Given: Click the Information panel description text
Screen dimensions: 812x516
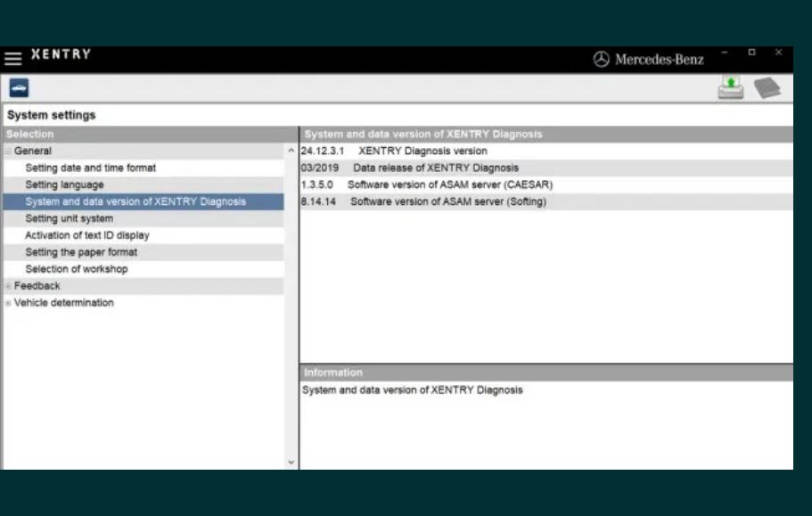Looking at the screenshot, I should point(413,390).
